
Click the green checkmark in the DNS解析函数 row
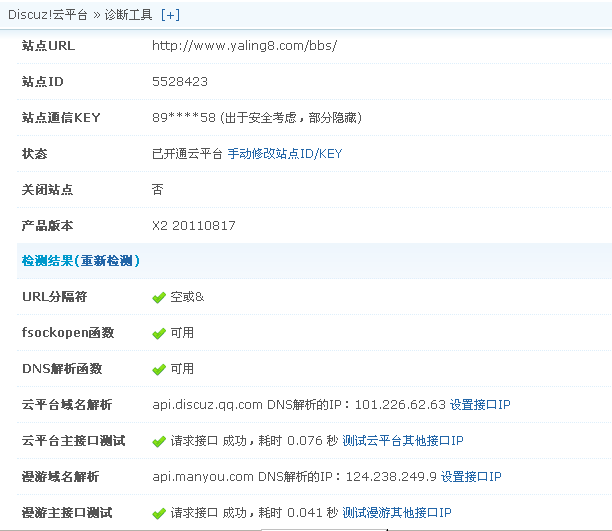pyautogui.click(x=159, y=370)
